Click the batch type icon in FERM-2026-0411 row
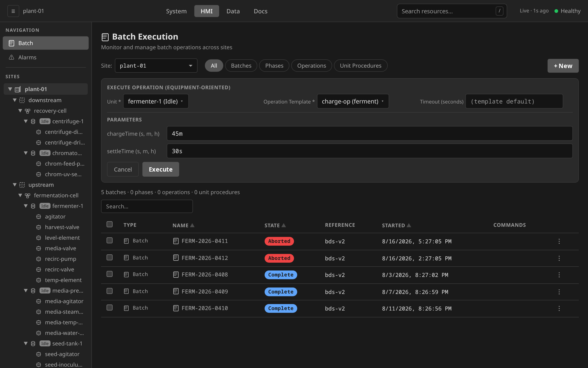The image size is (588, 368). [x=126, y=241]
